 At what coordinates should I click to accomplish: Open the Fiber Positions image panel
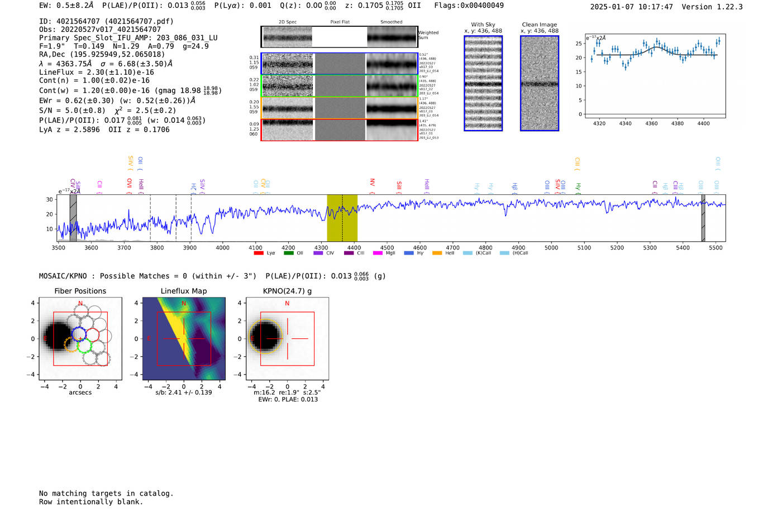pyautogui.click(x=80, y=339)
